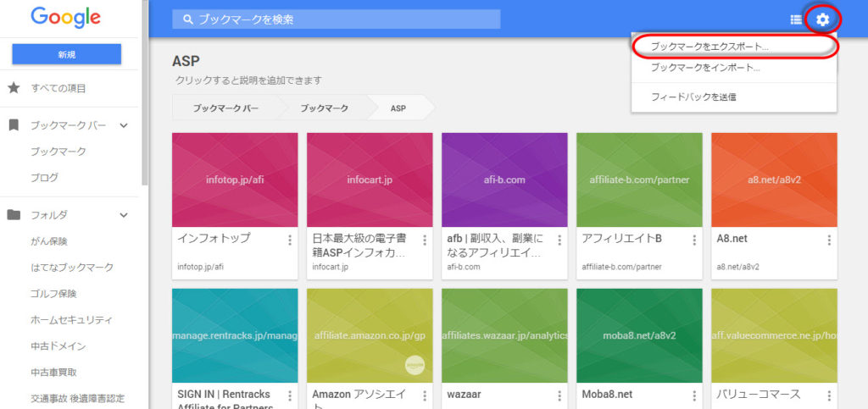Open the infocart.jp pink thumbnail

point(370,180)
